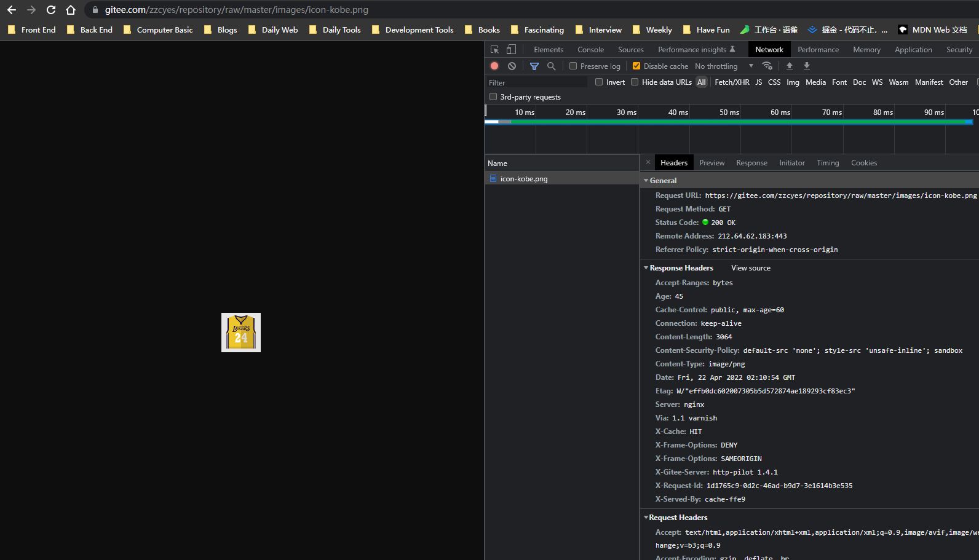Open the Books bookmark folder
Viewport: 979px width, 560px height.
click(x=482, y=30)
